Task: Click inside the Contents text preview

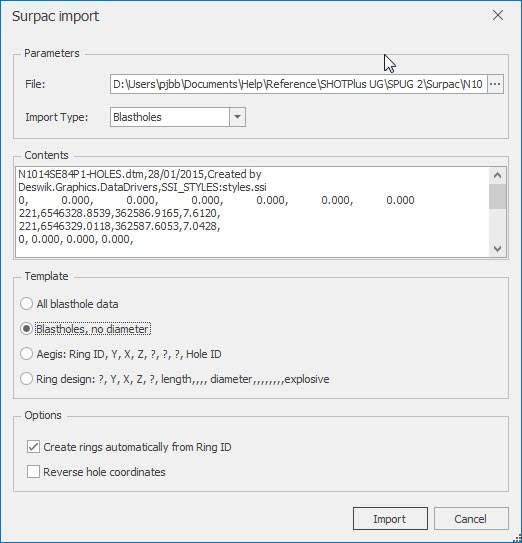Action: coord(252,212)
